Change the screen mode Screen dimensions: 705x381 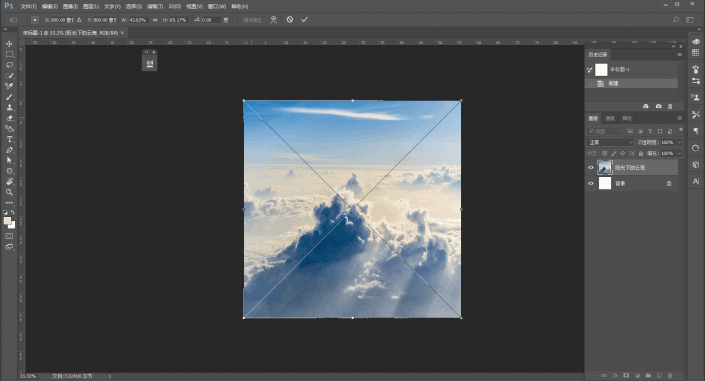coord(9,247)
